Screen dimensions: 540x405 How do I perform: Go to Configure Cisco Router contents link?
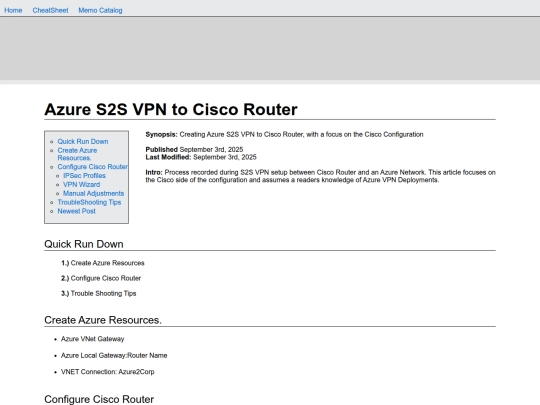coord(93,167)
